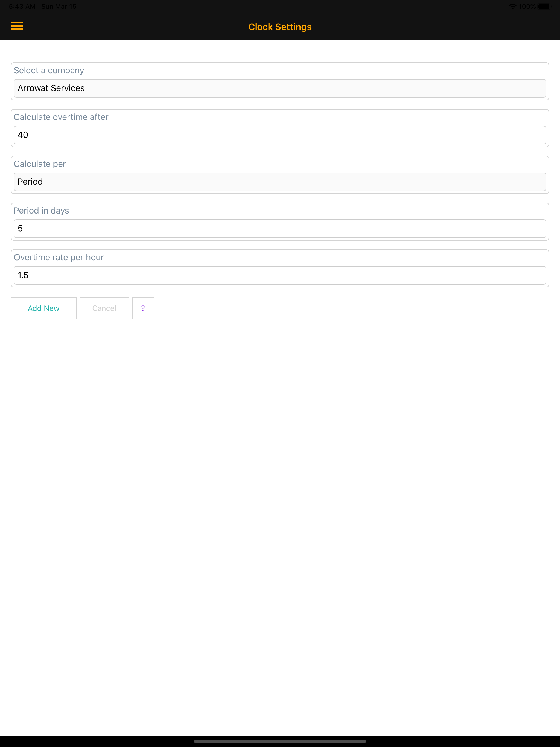Select the date label Sun Mar 15
Screen dimensions: 560x747
click(x=59, y=6)
